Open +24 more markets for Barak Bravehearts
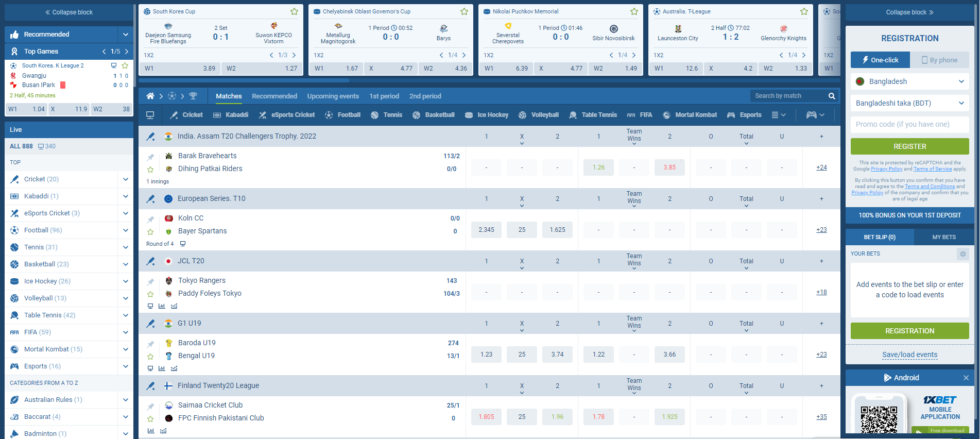 click(821, 167)
